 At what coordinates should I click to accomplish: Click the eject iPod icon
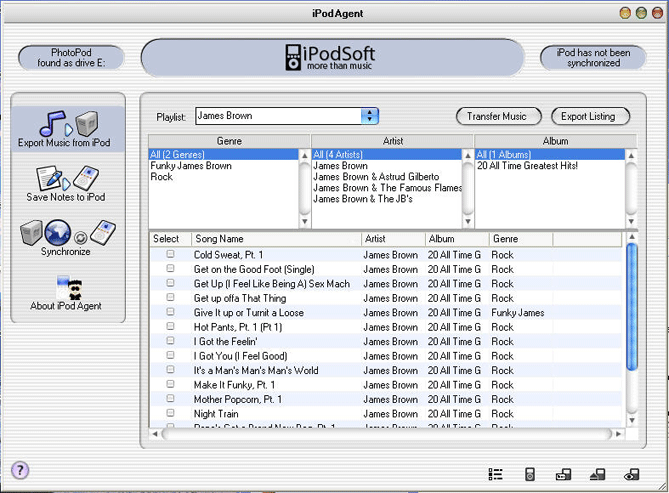[597, 474]
